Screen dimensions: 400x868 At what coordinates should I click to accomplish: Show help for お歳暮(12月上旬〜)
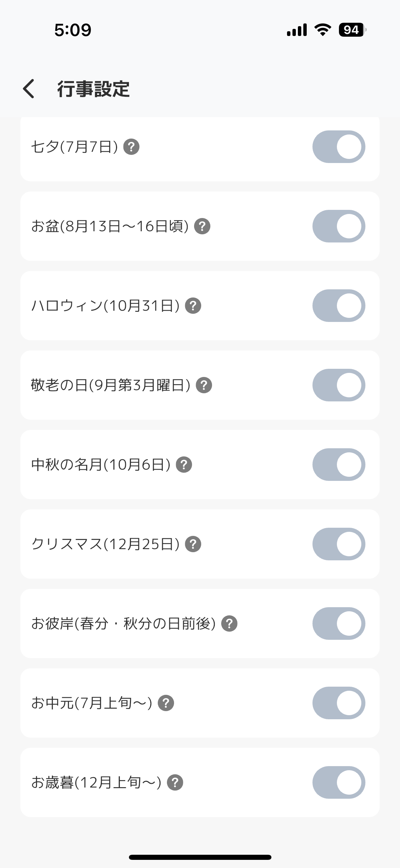tap(175, 782)
